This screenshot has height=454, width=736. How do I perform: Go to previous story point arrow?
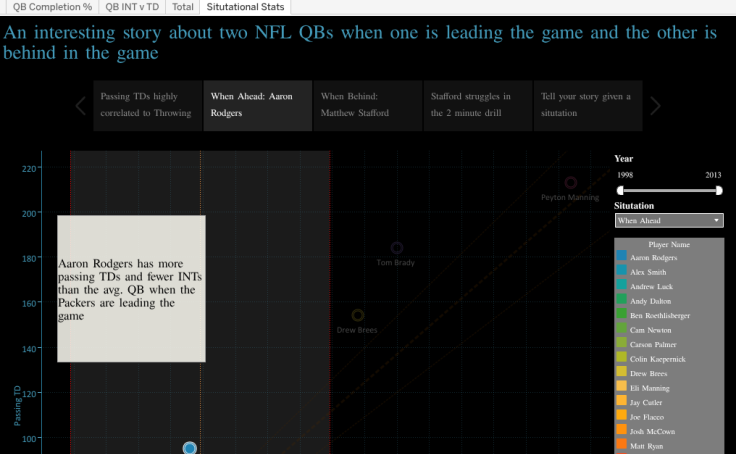coord(81,106)
